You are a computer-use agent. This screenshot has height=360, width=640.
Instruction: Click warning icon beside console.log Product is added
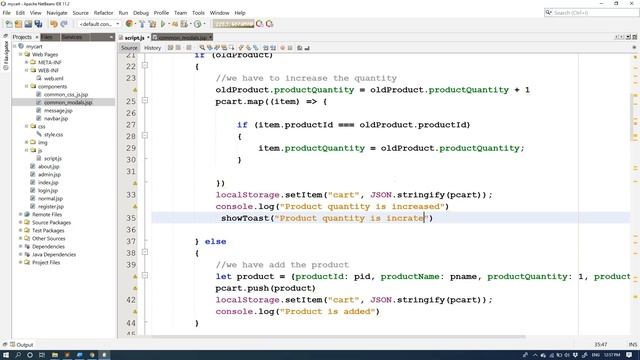[135, 311]
